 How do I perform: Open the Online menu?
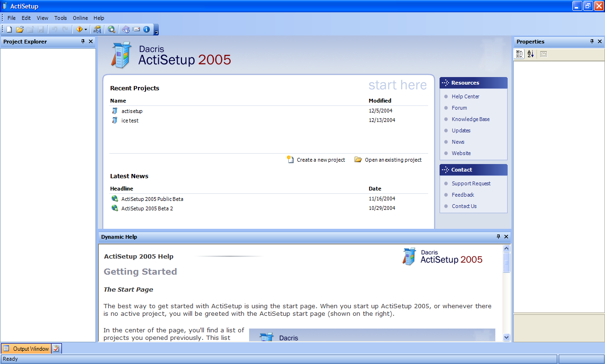pyautogui.click(x=80, y=18)
